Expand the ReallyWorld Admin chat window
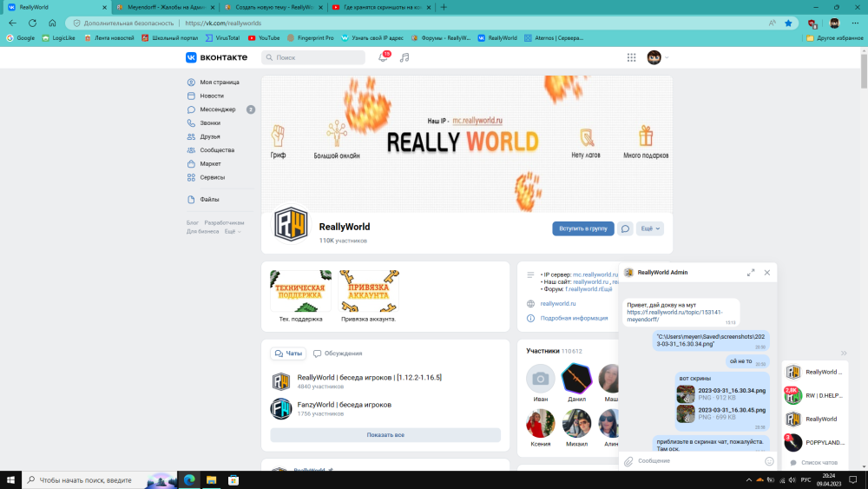 click(x=751, y=273)
